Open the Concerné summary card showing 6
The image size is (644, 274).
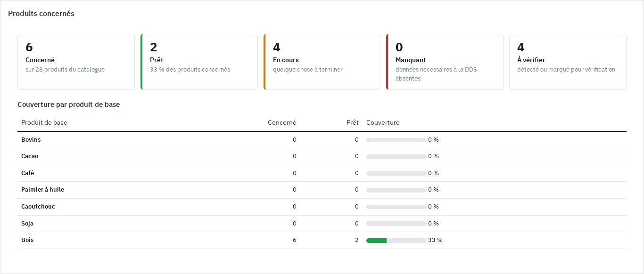point(76,62)
